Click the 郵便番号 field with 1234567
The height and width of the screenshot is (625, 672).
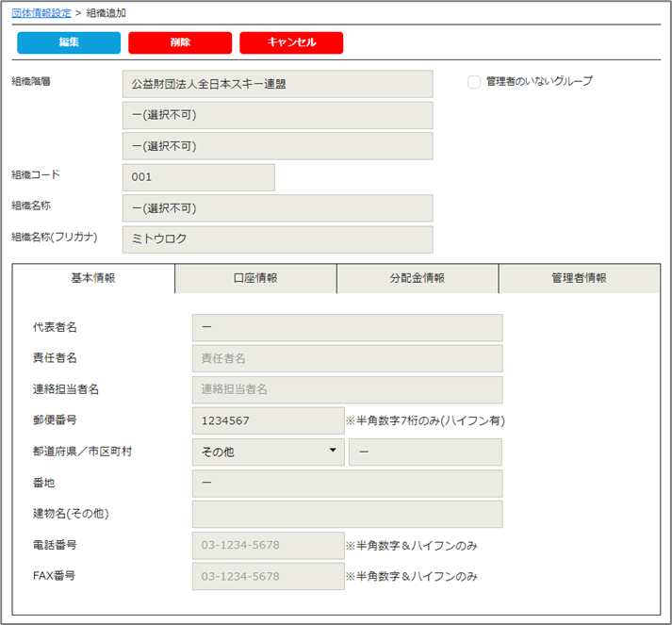point(268,420)
